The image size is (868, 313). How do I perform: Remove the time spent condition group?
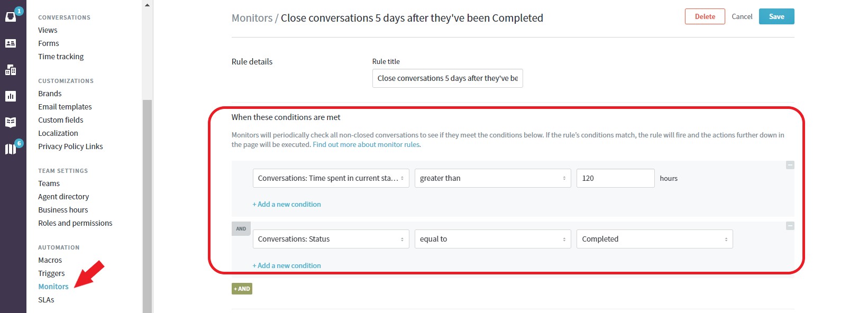pyautogui.click(x=790, y=165)
